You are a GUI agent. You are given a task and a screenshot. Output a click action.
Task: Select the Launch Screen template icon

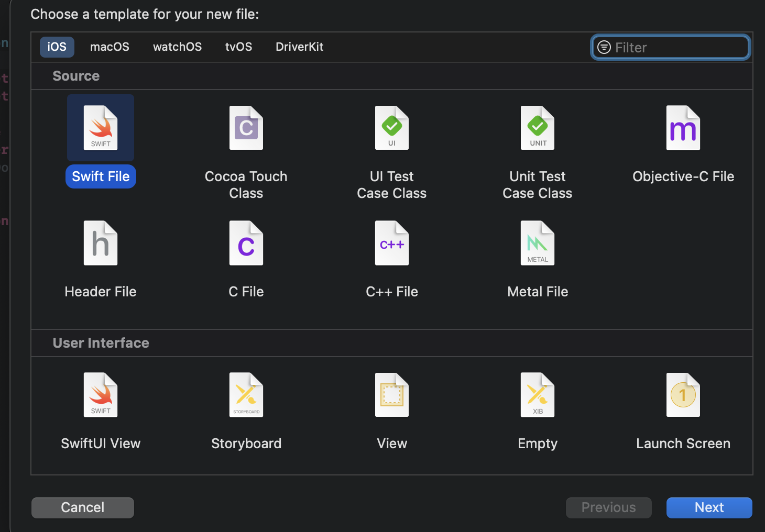[683, 395]
